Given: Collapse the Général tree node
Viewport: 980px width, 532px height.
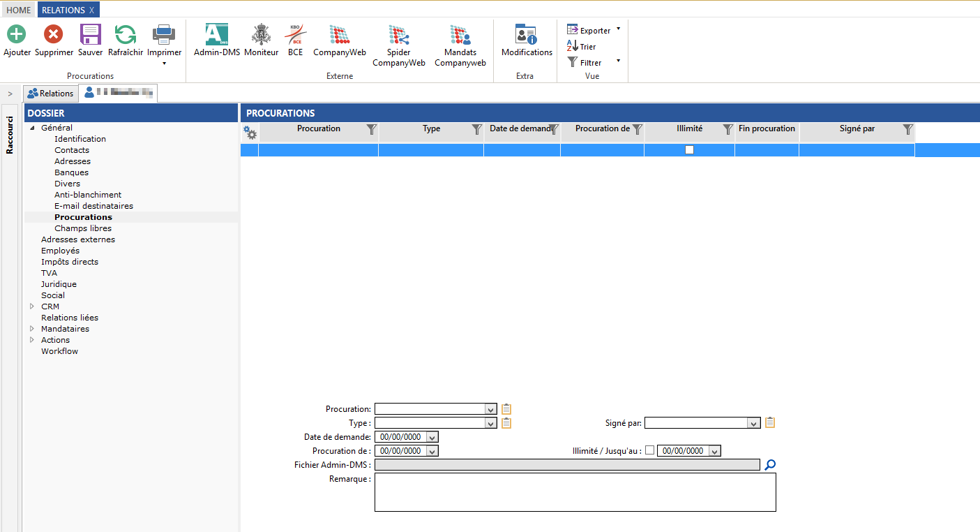Looking at the screenshot, I should click(x=32, y=128).
